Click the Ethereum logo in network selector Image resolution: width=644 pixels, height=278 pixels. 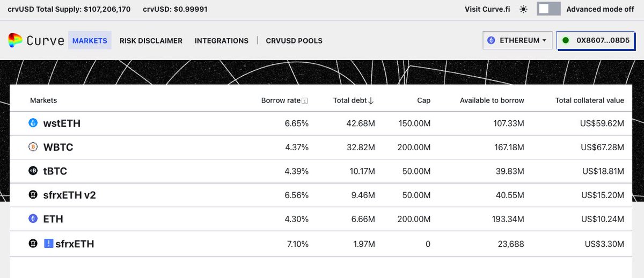491,40
